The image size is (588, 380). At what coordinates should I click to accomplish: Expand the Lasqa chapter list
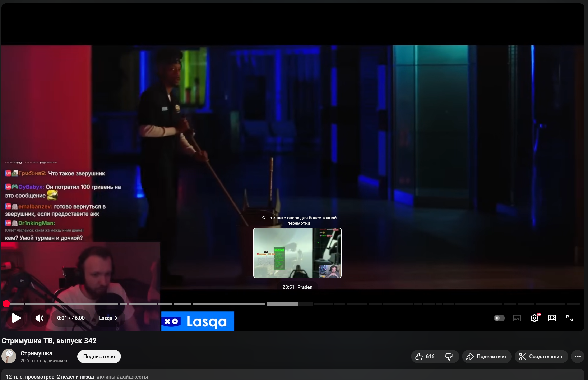[108, 318]
